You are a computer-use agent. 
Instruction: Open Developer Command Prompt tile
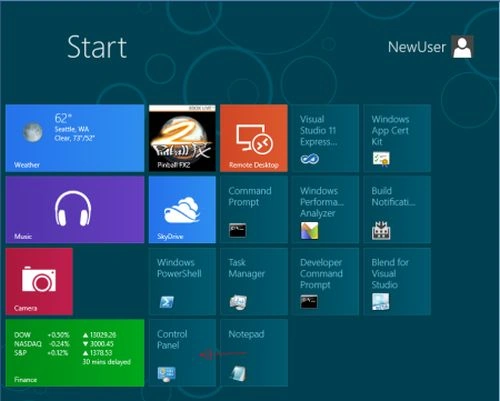pyautogui.click(x=325, y=281)
